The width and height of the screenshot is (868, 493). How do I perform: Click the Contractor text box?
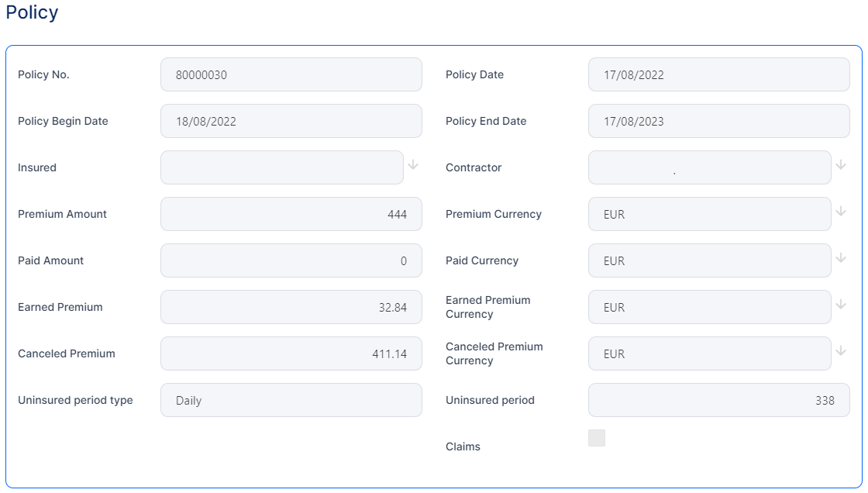pos(709,167)
